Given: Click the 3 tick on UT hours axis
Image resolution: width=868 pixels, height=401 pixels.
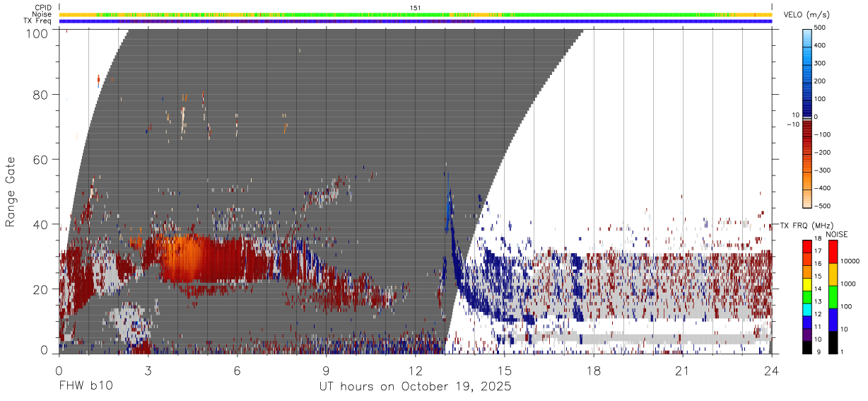Looking at the screenshot, I should [148, 369].
